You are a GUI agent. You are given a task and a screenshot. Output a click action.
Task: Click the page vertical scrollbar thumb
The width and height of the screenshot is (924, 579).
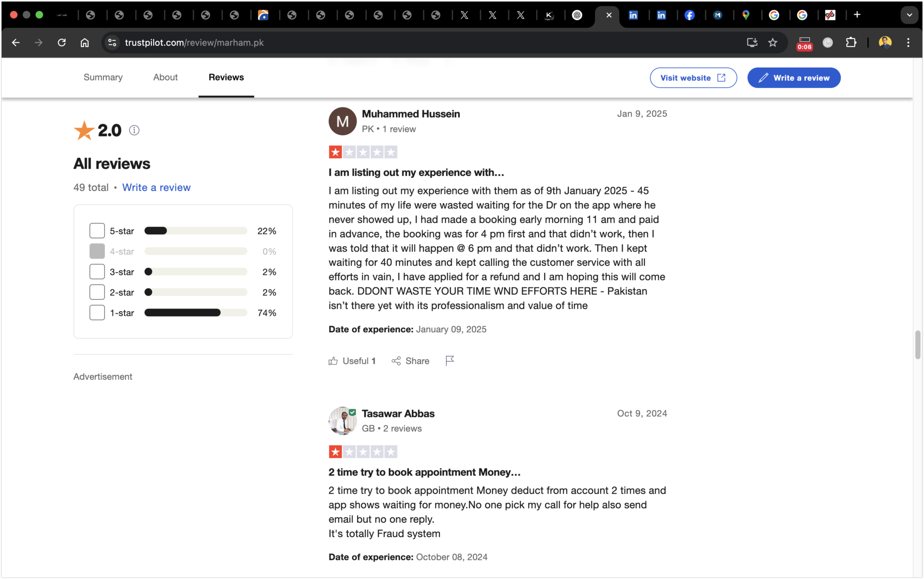[x=918, y=345]
